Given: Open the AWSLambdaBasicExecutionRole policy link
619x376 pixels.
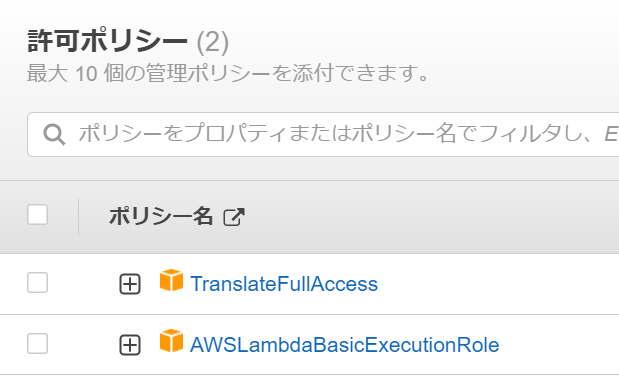Looking at the screenshot, I should pyautogui.click(x=345, y=345).
